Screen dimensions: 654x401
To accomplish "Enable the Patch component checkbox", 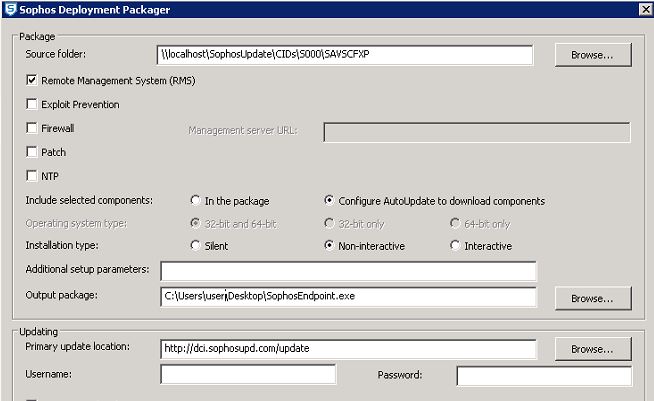I will pyautogui.click(x=32, y=151).
